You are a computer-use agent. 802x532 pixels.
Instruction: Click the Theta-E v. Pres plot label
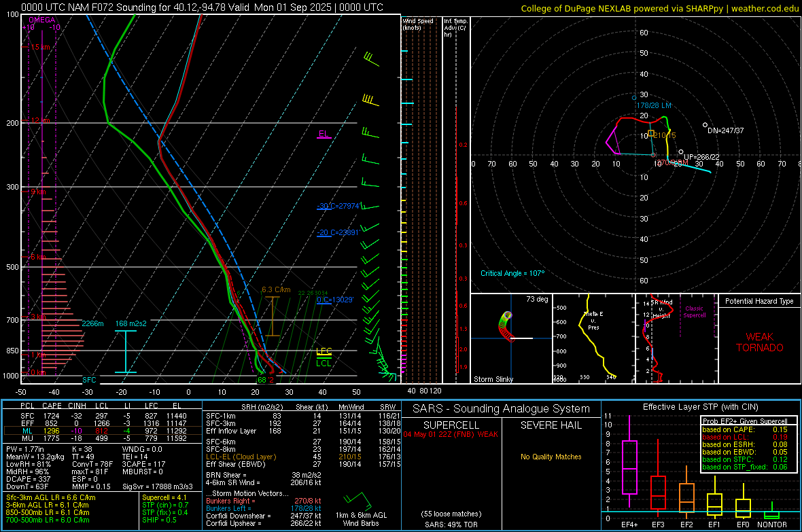pos(593,321)
